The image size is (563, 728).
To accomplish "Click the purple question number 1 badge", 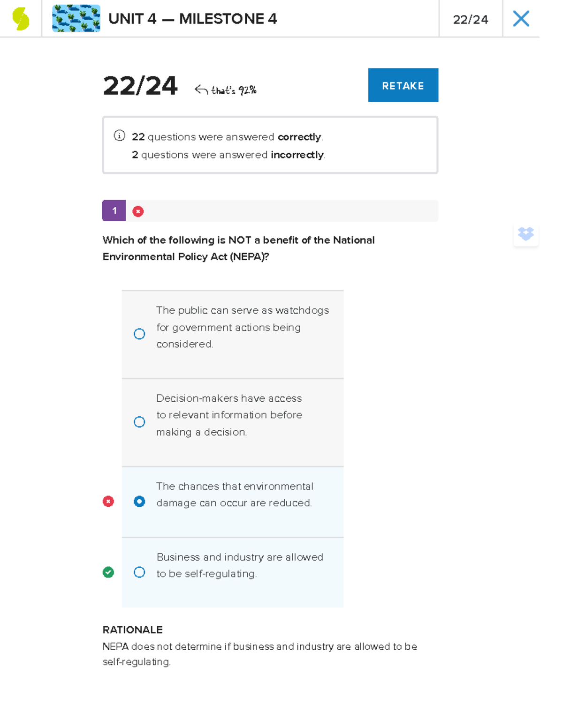I will tap(114, 211).
